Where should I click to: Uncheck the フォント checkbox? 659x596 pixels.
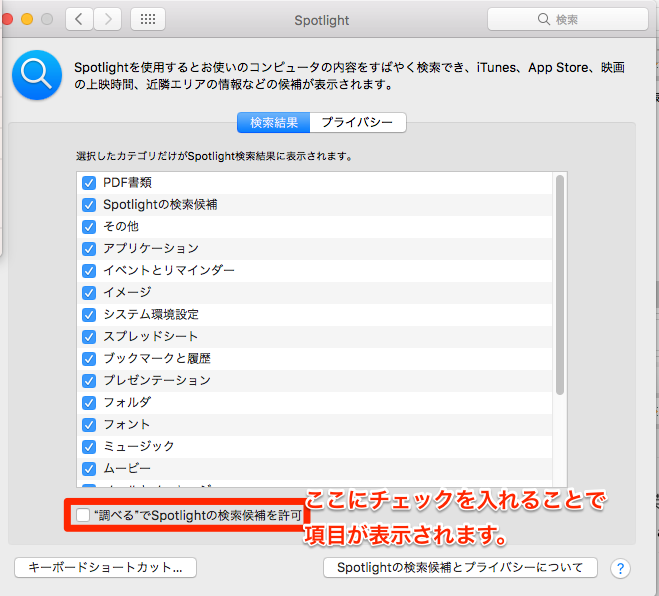pos(89,425)
